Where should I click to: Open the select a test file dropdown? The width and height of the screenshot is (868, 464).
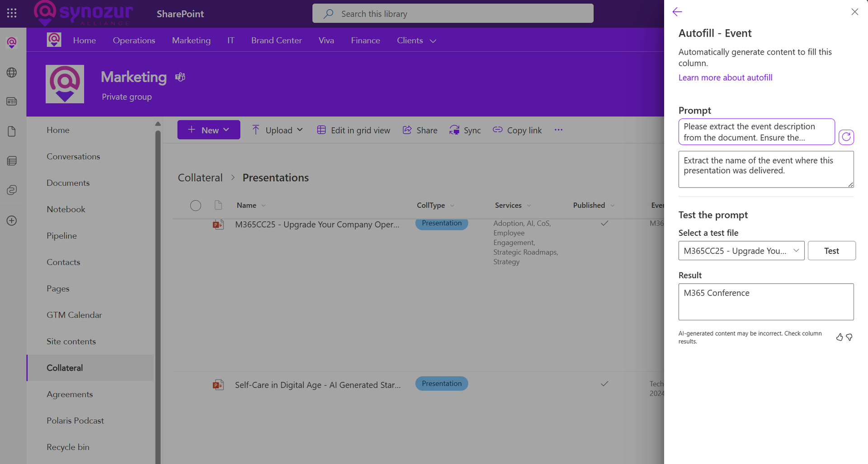[741, 251]
